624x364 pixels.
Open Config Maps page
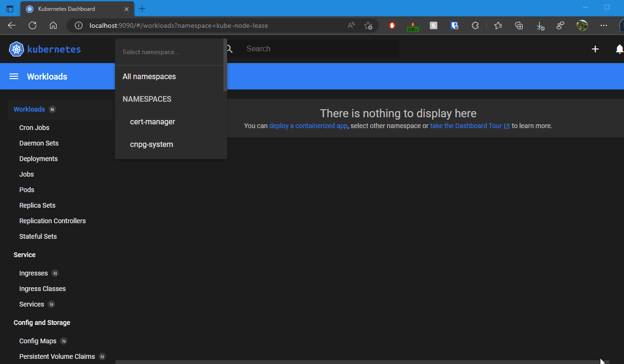38,341
